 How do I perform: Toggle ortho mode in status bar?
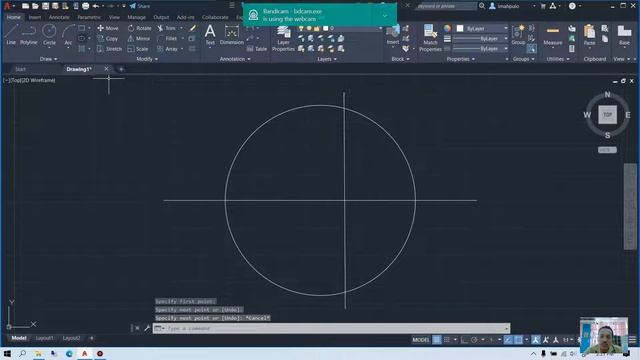click(464, 340)
